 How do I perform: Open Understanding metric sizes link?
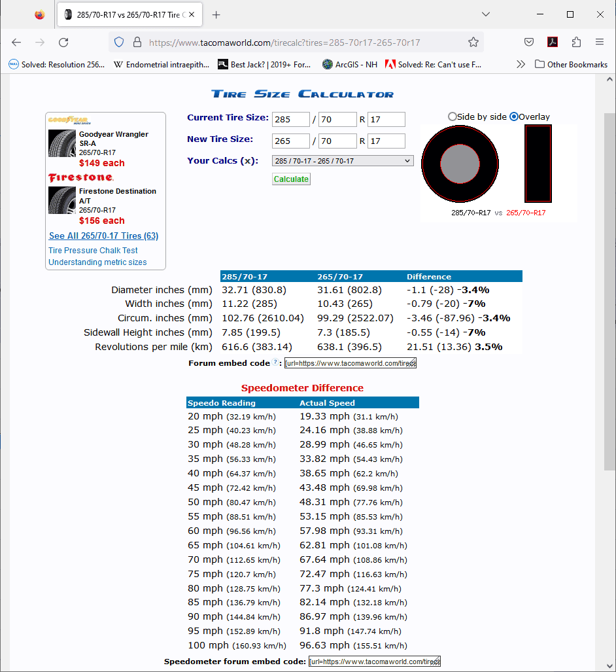[97, 262]
